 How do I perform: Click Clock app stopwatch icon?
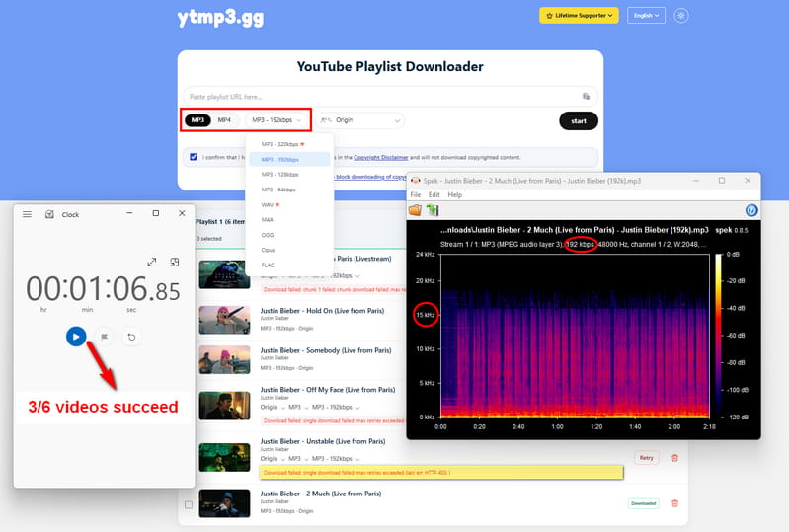[x=49, y=214]
